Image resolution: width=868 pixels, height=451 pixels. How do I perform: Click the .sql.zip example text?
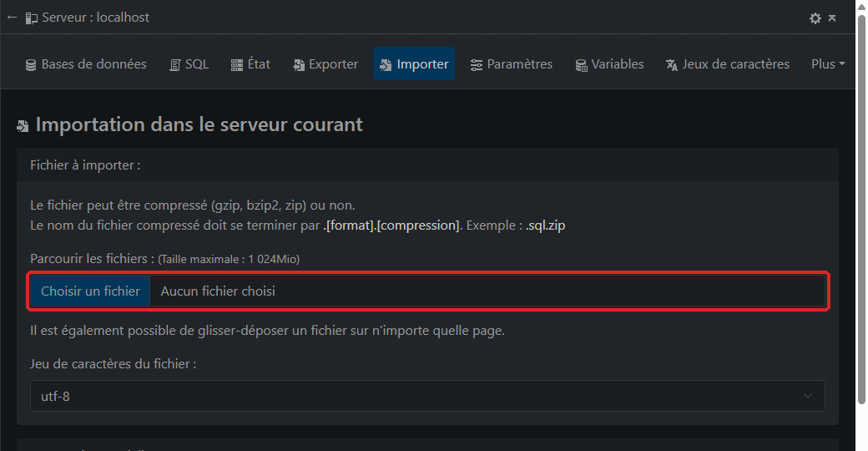[x=545, y=225]
